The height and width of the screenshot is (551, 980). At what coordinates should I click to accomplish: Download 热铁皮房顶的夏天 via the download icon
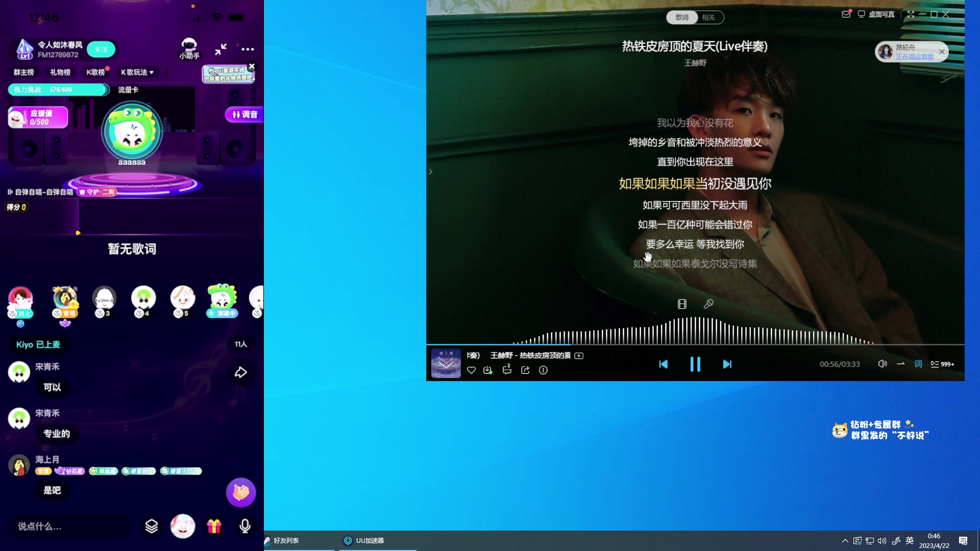488,370
